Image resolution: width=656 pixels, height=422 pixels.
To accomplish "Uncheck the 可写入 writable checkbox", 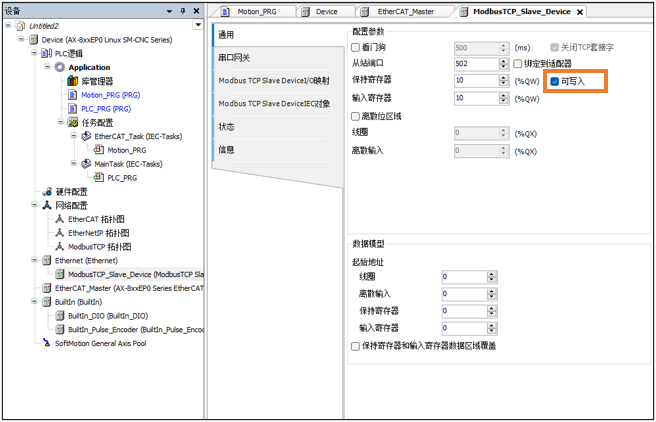I will pyautogui.click(x=555, y=81).
